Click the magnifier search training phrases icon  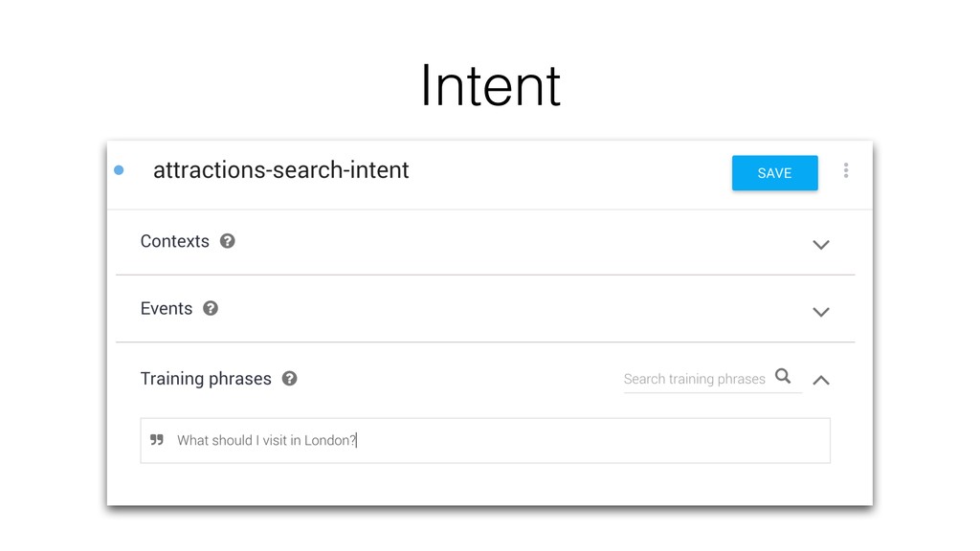point(783,376)
